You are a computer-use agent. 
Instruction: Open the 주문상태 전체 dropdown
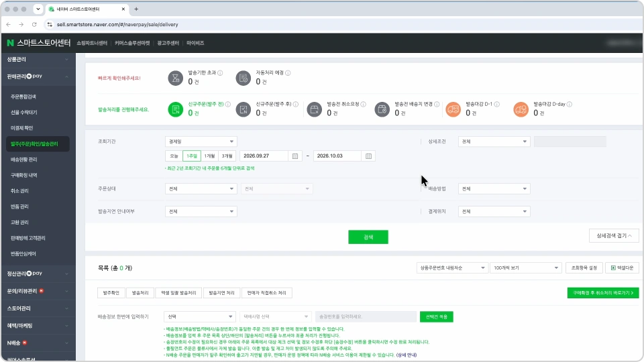pyautogui.click(x=201, y=189)
